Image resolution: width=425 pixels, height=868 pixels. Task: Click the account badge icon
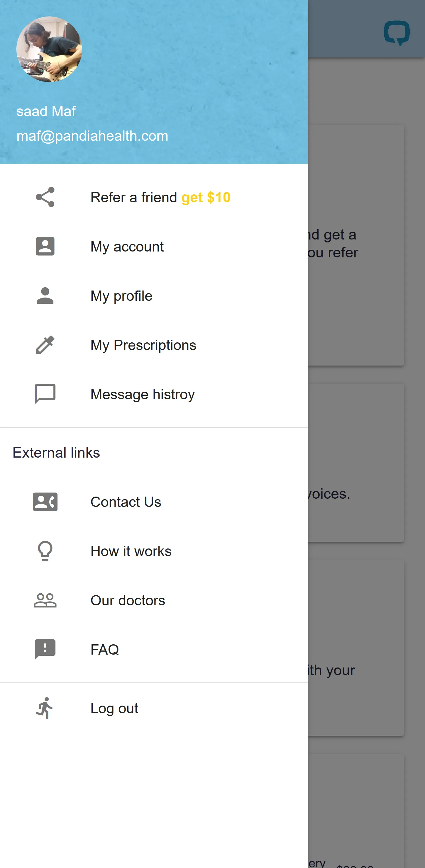[x=45, y=246]
